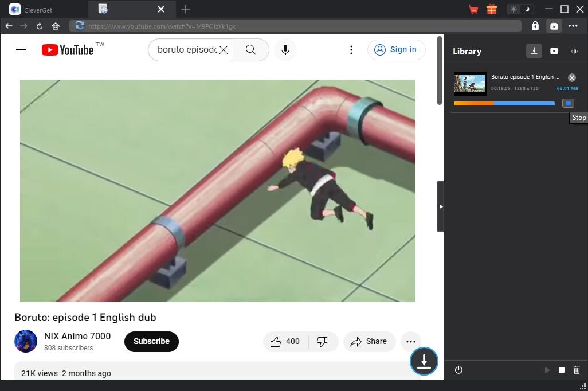
Task: Open more actions menu beside Share
Action: click(x=410, y=341)
